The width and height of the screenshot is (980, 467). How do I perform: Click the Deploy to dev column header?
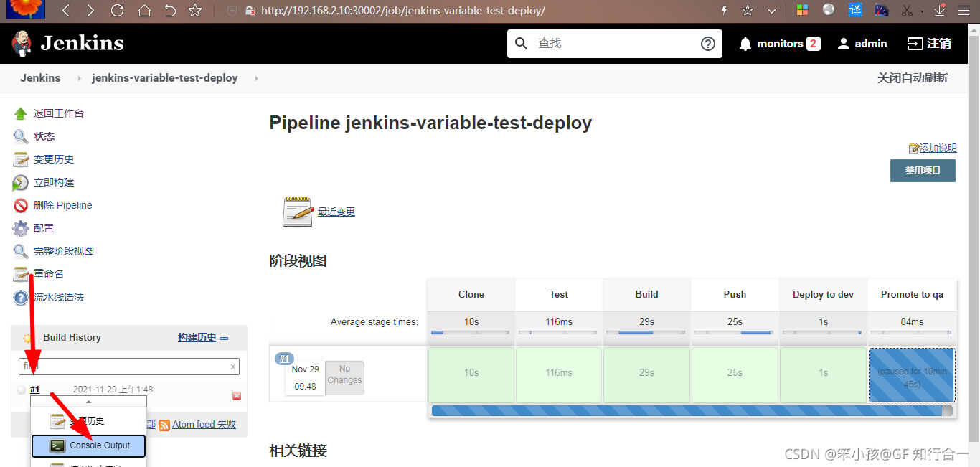[824, 294]
